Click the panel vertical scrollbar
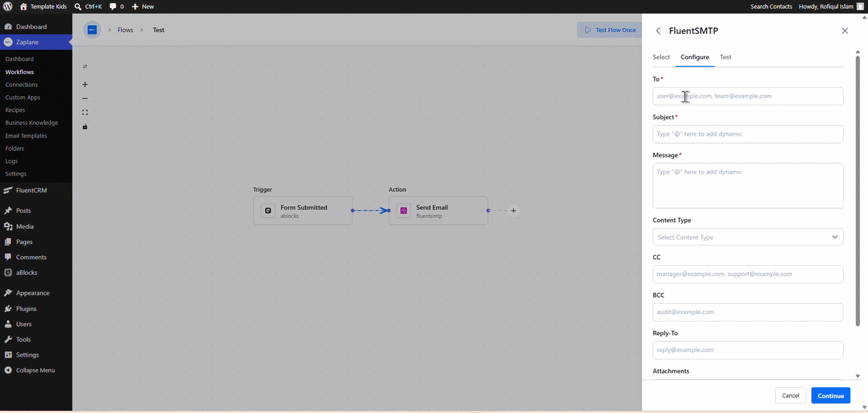The height and width of the screenshot is (413, 868). click(857, 190)
